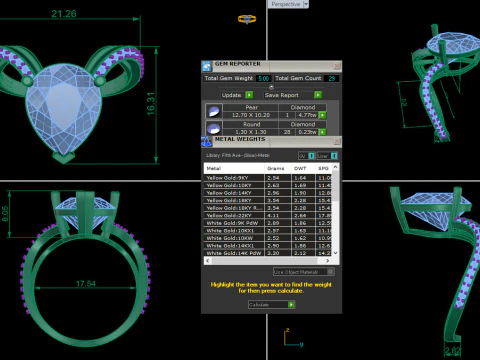
Task: Click the Metal column header
Action: click(234, 168)
